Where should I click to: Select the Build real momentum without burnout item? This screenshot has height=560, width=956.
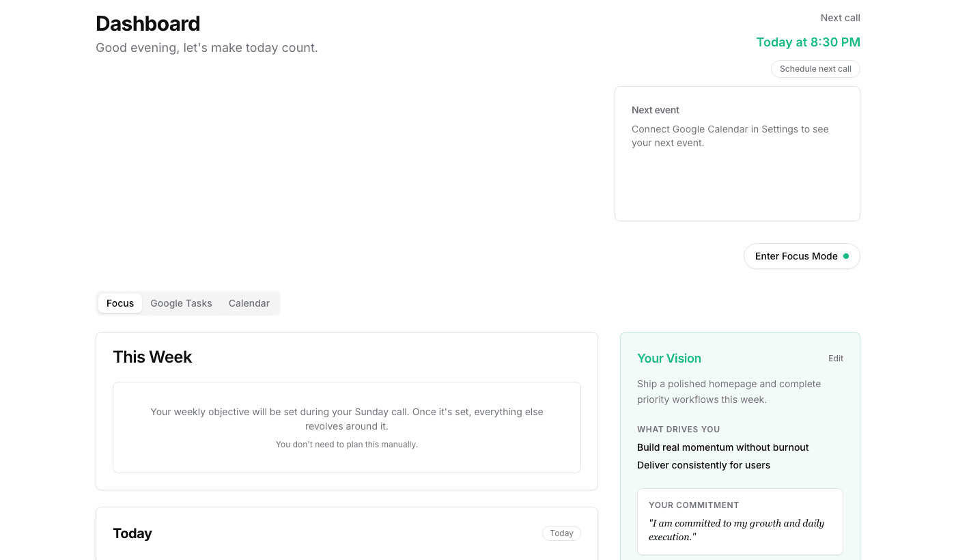[x=722, y=447]
